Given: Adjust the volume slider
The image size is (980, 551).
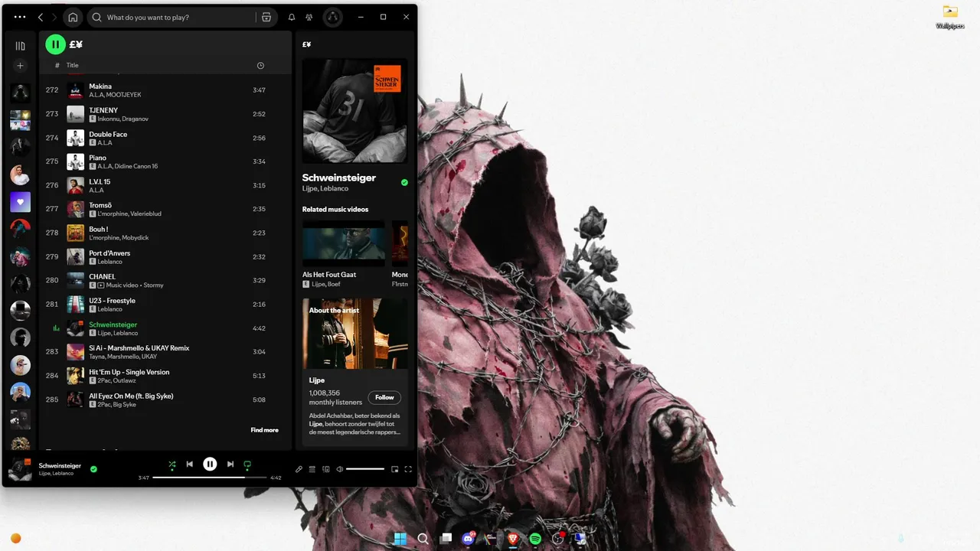Looking at the screenshot, I should click(x=365, y=469).
